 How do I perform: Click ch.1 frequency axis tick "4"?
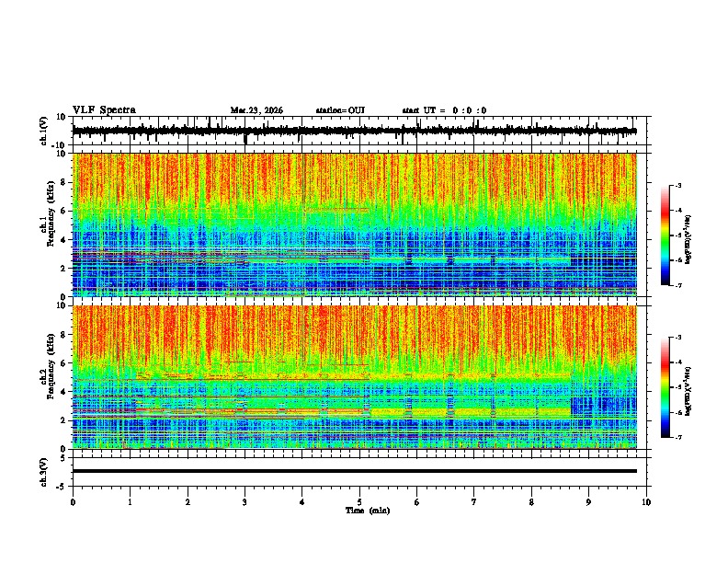coord(63,240)
